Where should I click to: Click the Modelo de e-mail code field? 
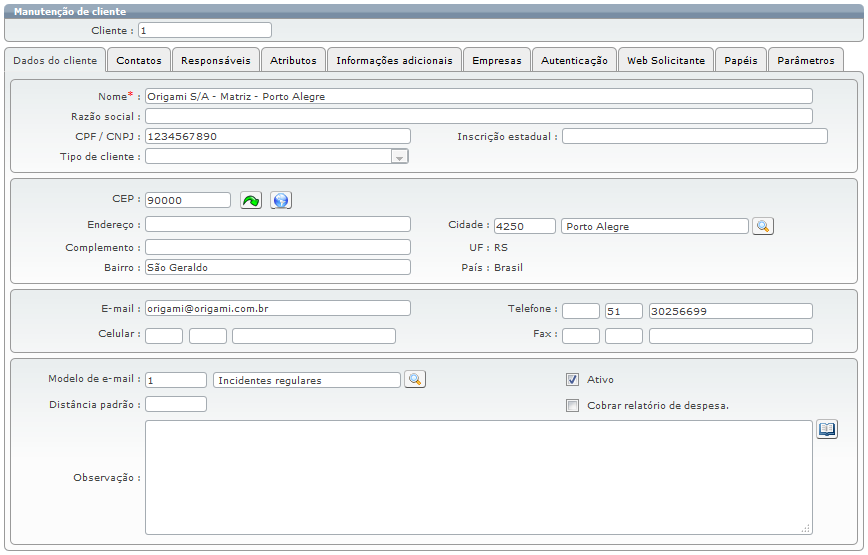coord(175,380)
